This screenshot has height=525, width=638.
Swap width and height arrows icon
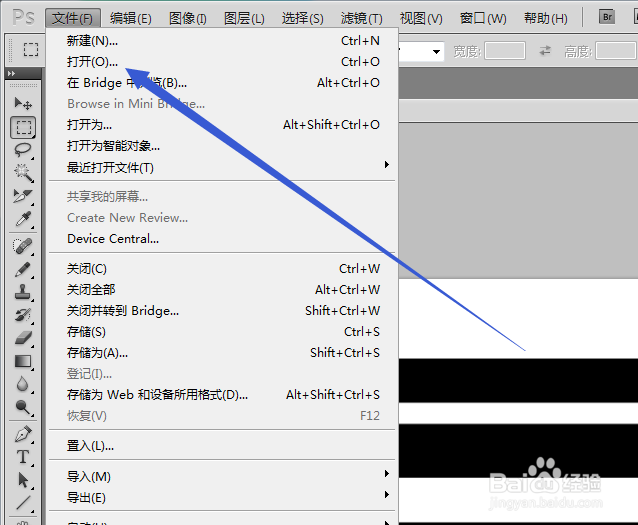point(545,51)
